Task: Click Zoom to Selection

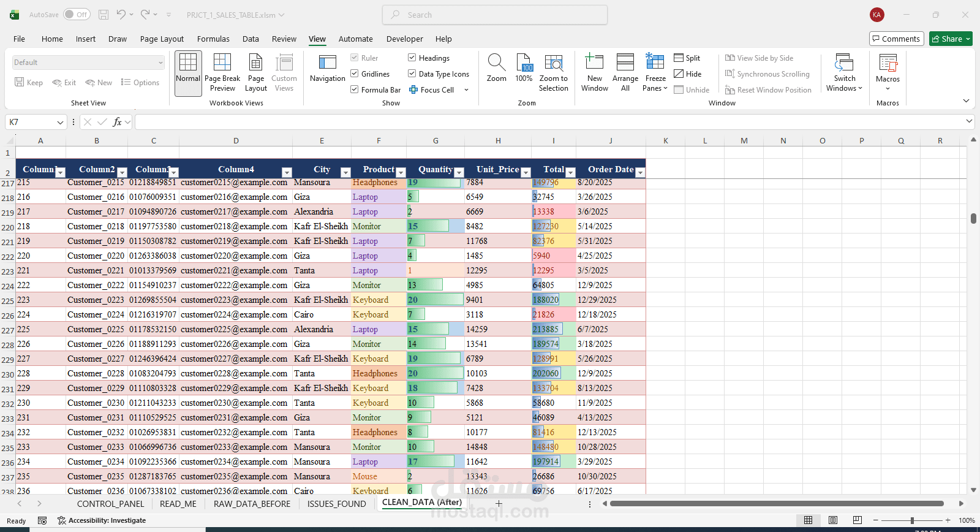Action: pyautogui.click(x=554, y=73)
